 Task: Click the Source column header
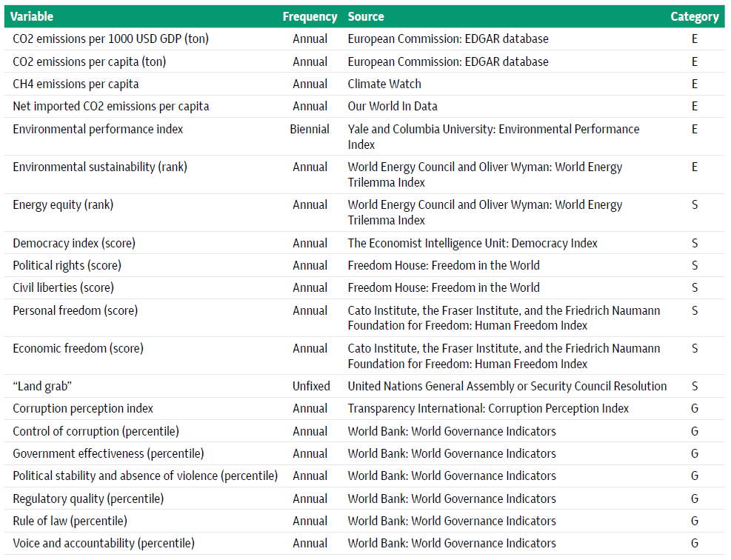366,17
